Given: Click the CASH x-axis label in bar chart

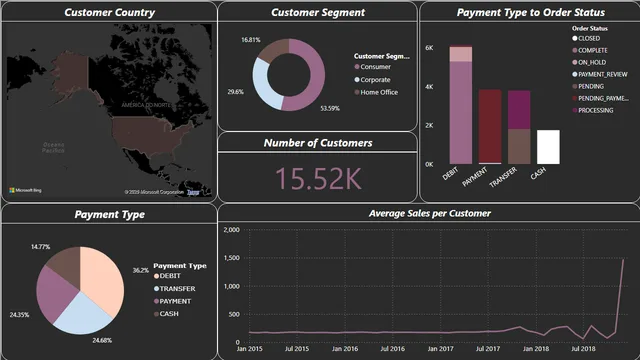Looking at the screenshot, I should coord(538,173).
